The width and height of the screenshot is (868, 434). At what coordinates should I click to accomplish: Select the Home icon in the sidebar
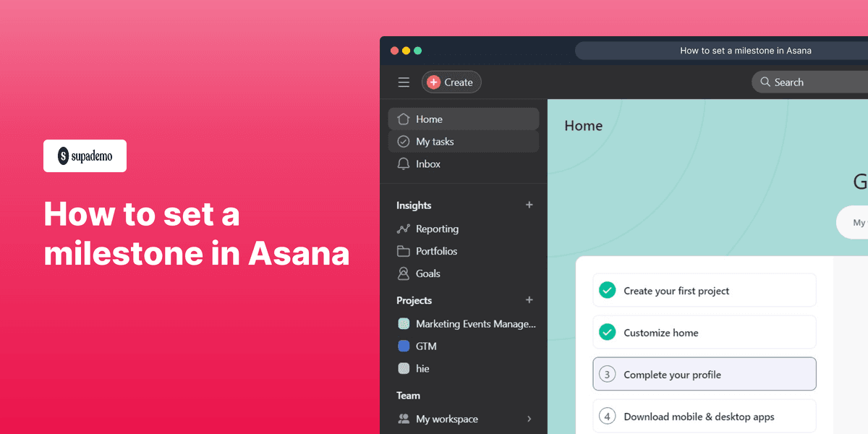[404, 119]
